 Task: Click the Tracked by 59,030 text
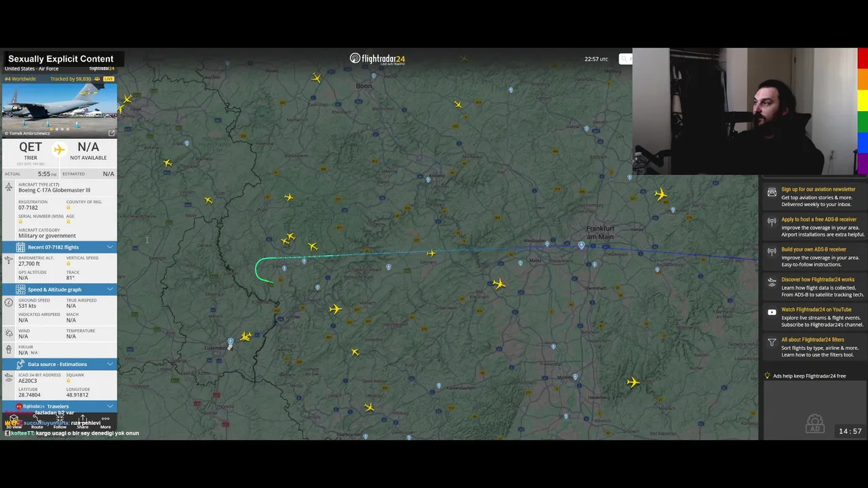(x=71, y=79)
